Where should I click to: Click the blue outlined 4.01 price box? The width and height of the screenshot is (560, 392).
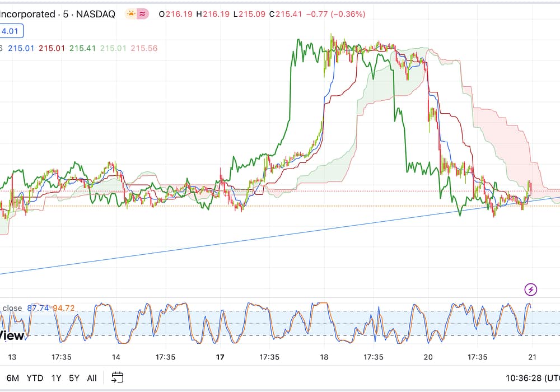coord(11,31)
